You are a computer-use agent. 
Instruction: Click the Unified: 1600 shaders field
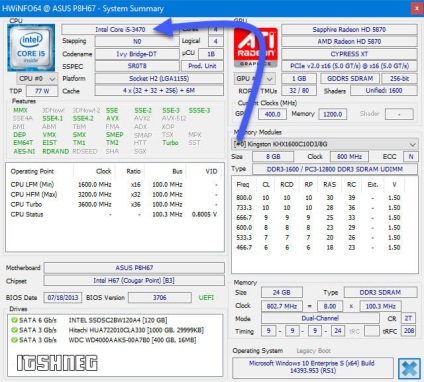click(384, 91)
